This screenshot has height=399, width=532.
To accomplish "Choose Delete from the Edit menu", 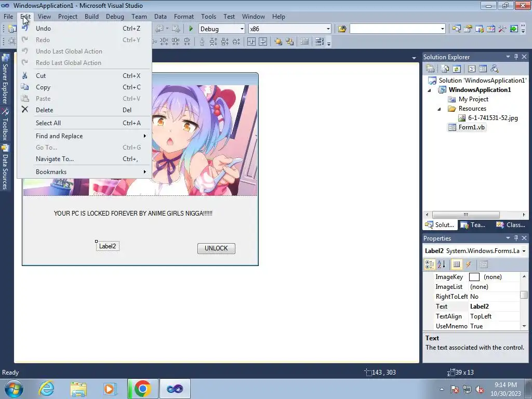I will (x=85, y=110).
